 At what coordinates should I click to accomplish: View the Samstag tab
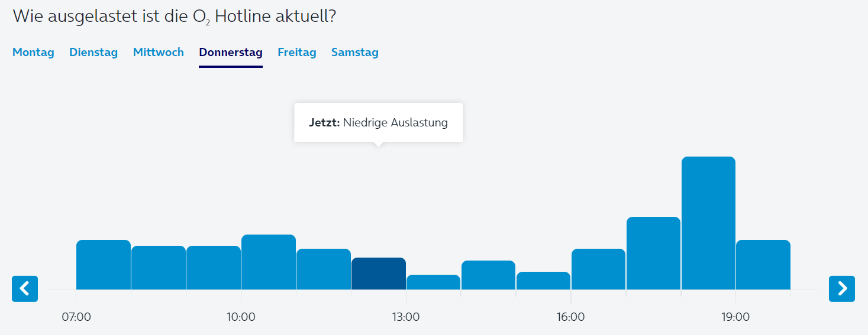355,53
